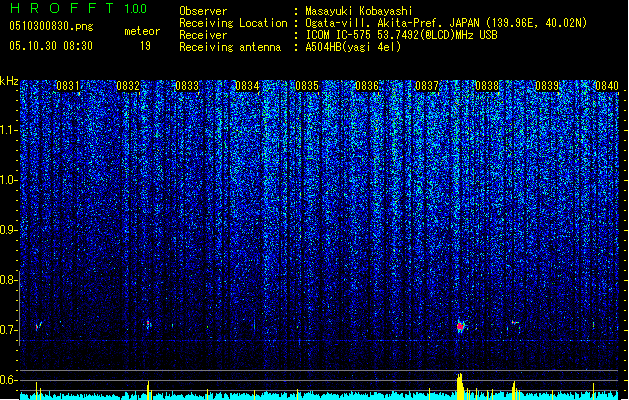The image size is (629, 400).
Task: Click the 0833 time marker
Action: click(x=187, y=86)
